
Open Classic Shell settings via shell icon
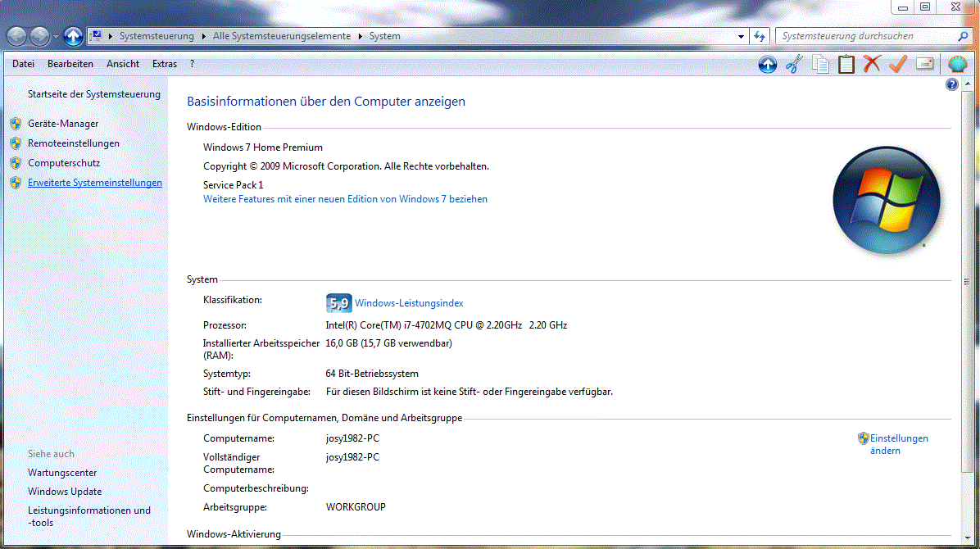(957, 64)
